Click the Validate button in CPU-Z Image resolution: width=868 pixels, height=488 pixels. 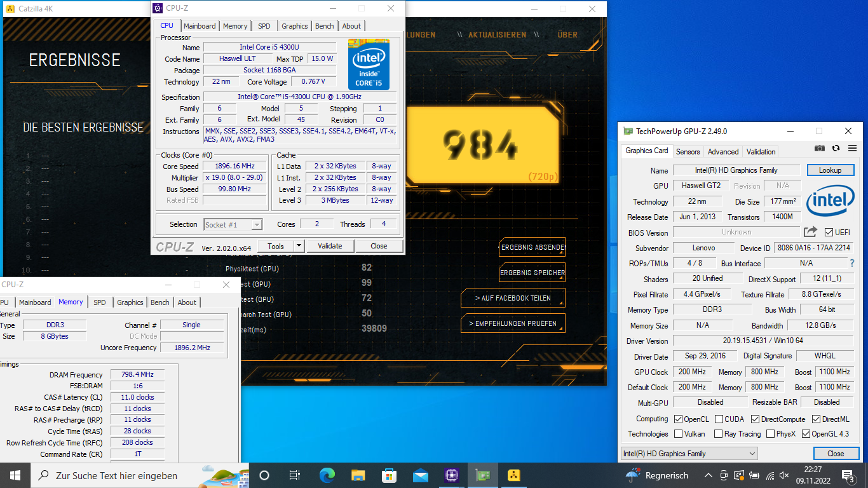click(x=330, y=246)
